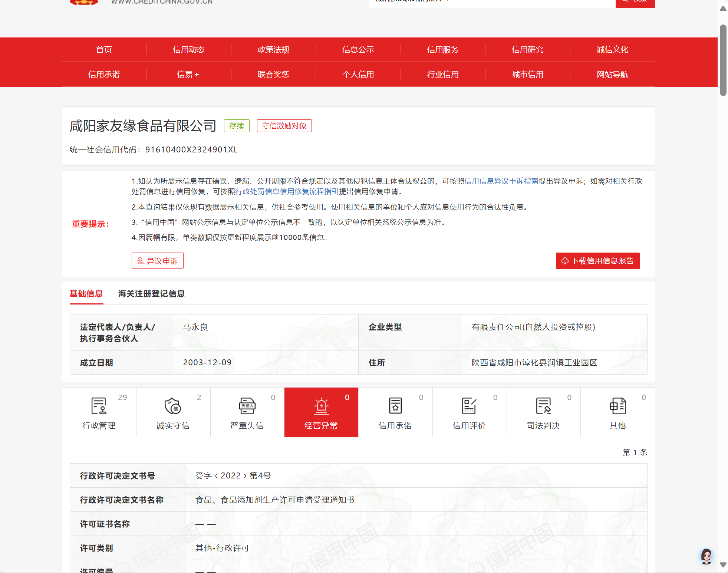Open 信用研究 menu item
This screenshot has height=573, width=728.
pyautogui.click(x=527, y=50)
